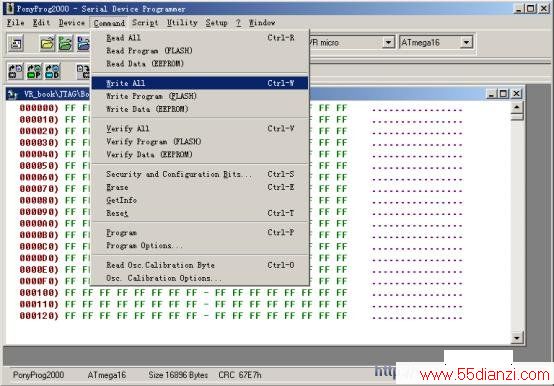Open the Window menu

coord(262,23)
